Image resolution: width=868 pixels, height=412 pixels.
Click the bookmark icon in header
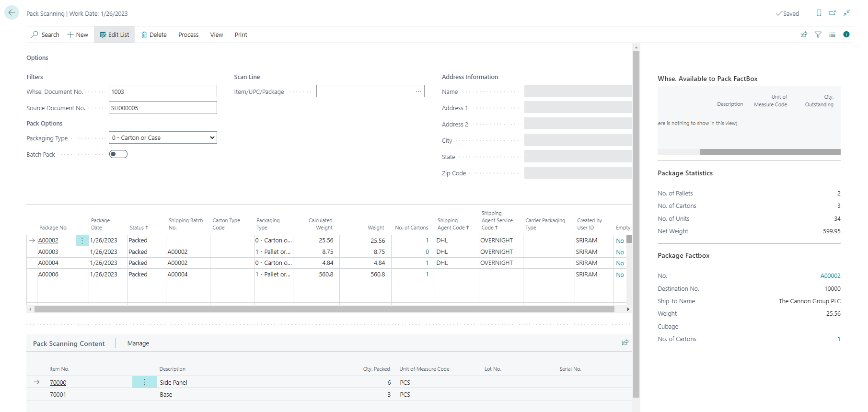tap(819, 13)
